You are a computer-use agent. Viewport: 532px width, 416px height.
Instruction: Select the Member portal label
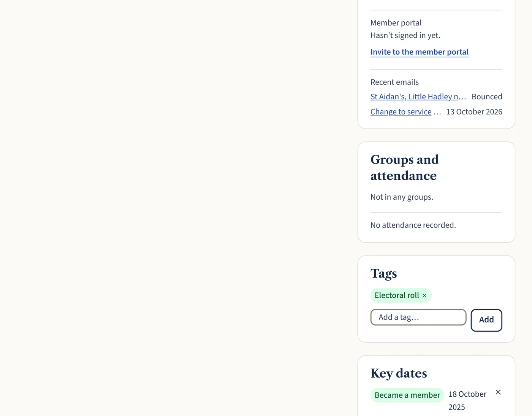pos(396,23)
